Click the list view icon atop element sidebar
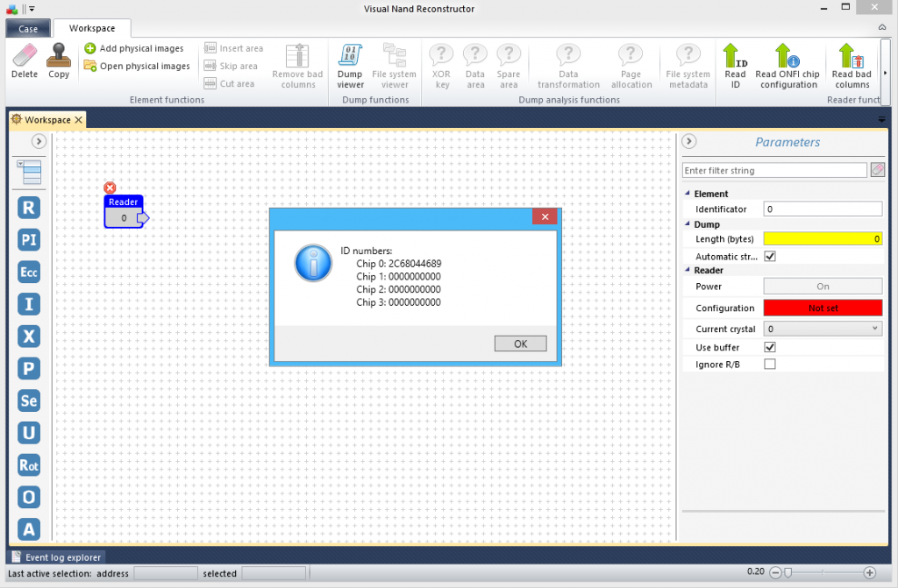 click(29, 172)
